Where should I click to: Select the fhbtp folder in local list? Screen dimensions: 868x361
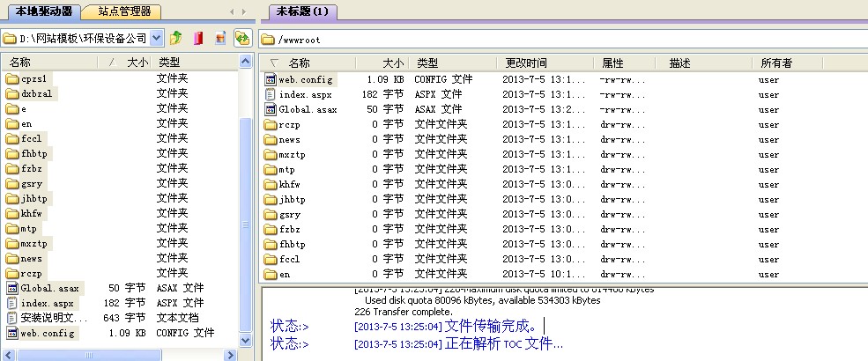[33, 153]
